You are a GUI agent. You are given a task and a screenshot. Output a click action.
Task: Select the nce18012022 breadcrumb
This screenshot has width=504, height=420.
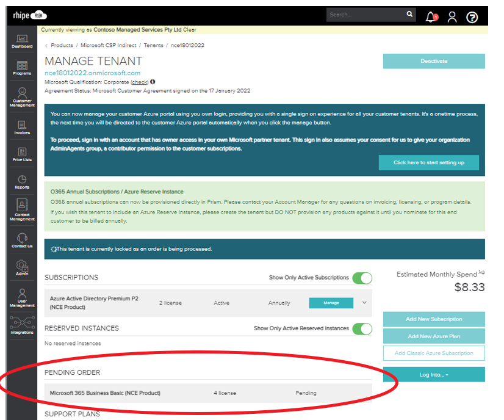click(x=187, y=45)
